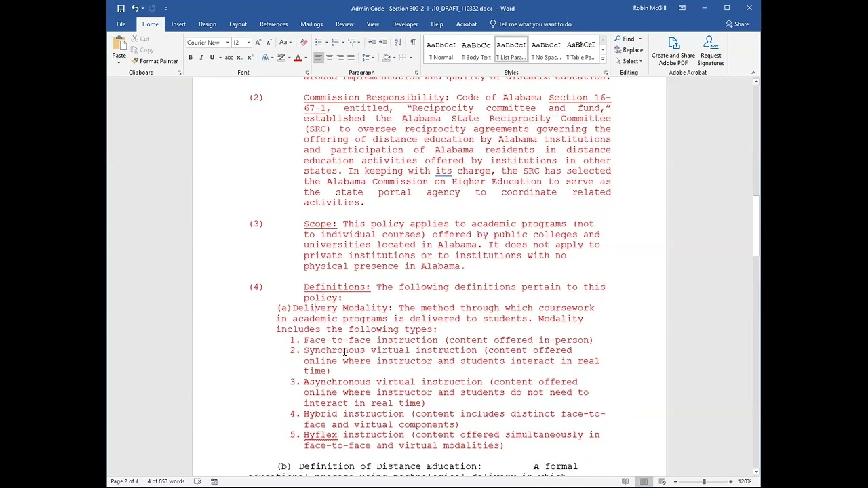Switch to Print Layout view
This screenshot has width=868, height=488.
coord(644,481)
